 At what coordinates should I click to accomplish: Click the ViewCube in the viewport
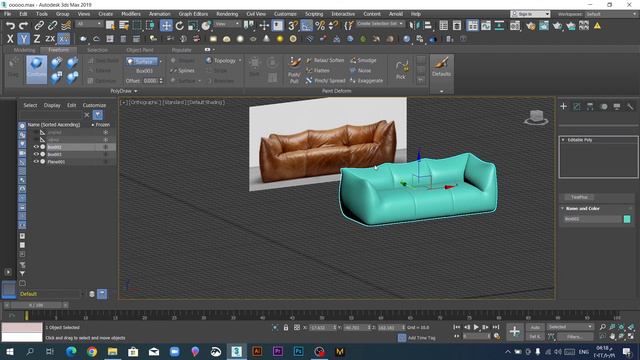536,117
